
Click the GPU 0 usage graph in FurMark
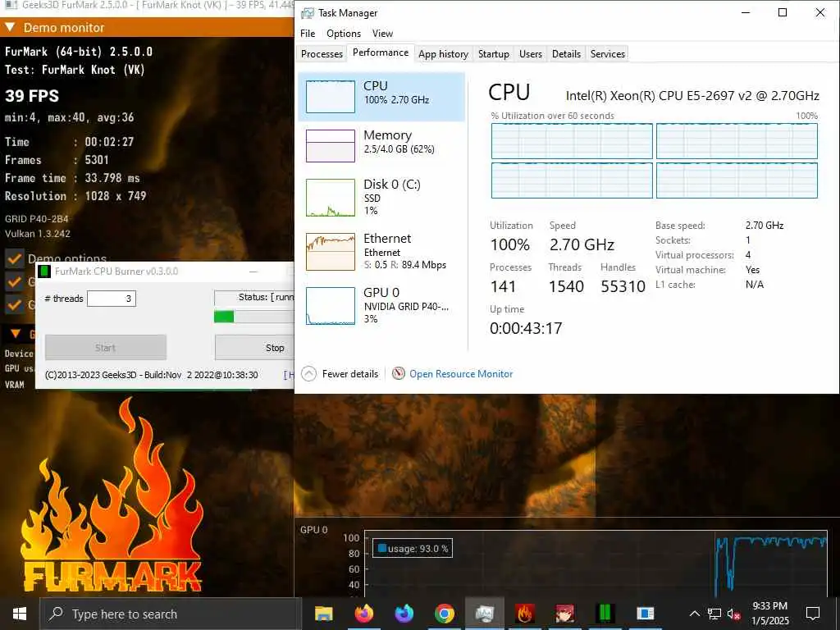click(596, 565)
